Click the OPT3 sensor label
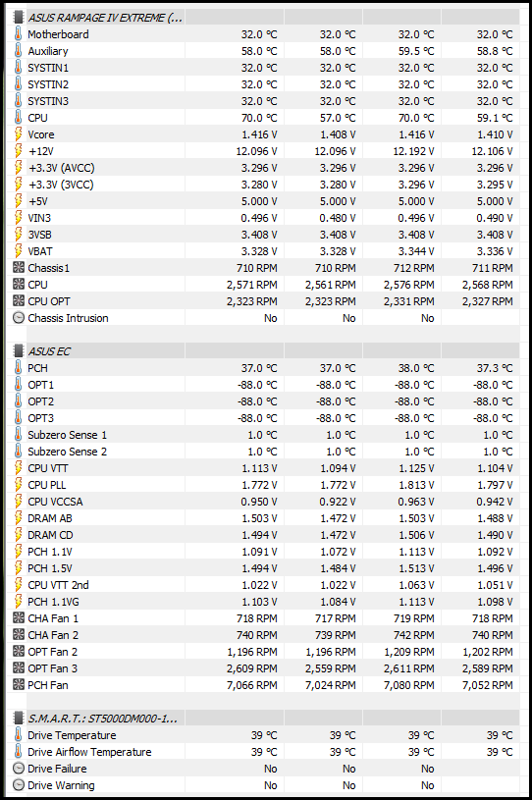Viewport: 532px width, 800px height. point(41,418)
